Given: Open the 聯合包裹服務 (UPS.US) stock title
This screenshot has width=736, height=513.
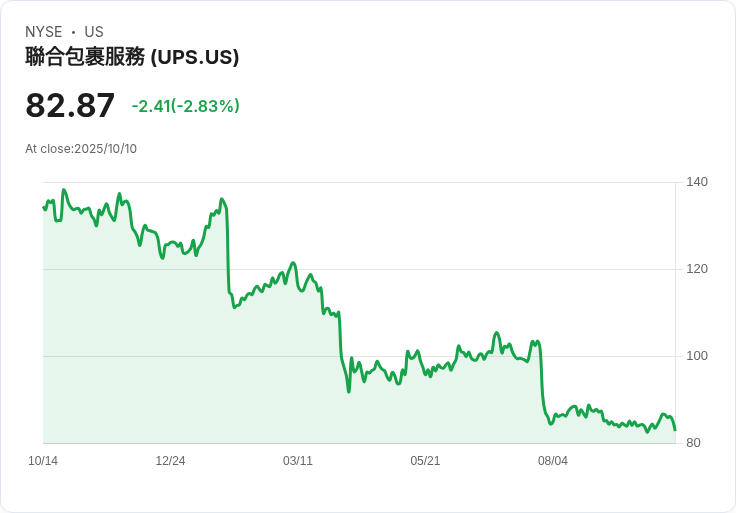Looking at the screenshot, I should click(x=132, y=57).
